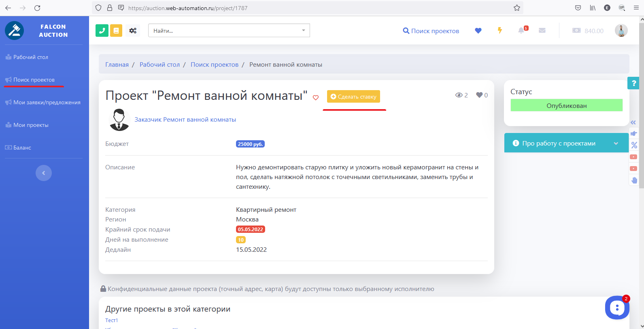
Task: Open notifications bell icon
Action: point(521,31)
